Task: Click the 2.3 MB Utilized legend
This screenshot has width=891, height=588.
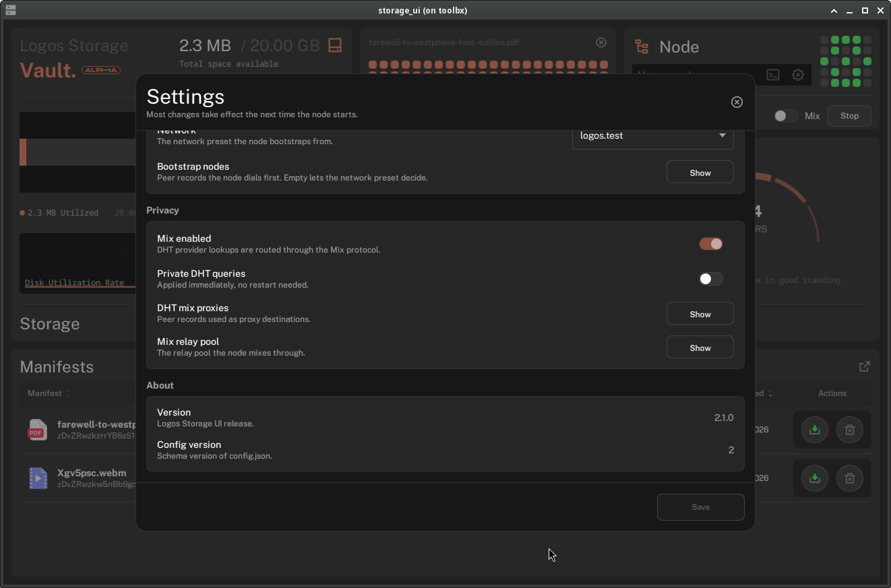Action: point(59,213)
